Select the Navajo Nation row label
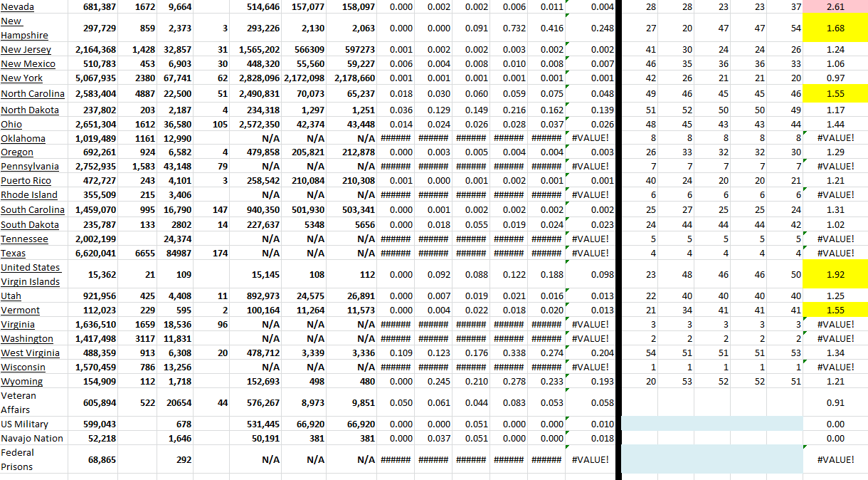The image size is (868, 480). (x=29, y=438)
